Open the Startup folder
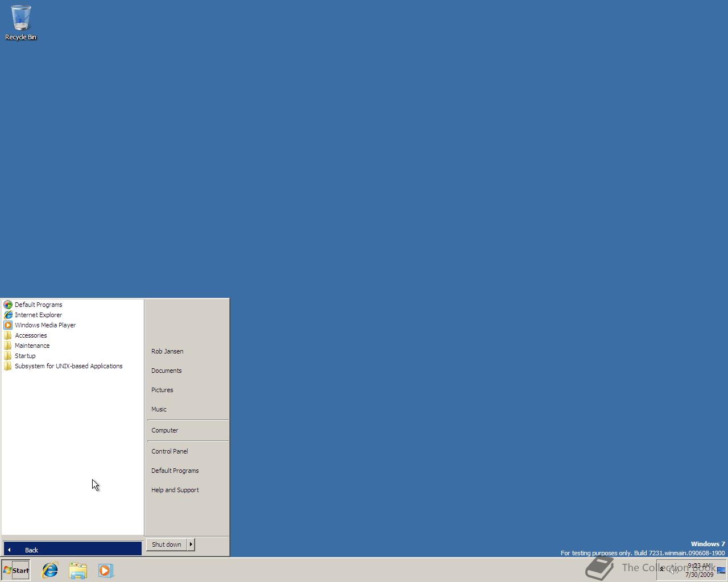The height and width of the screenshot is (582, 728). click(24, 355)
